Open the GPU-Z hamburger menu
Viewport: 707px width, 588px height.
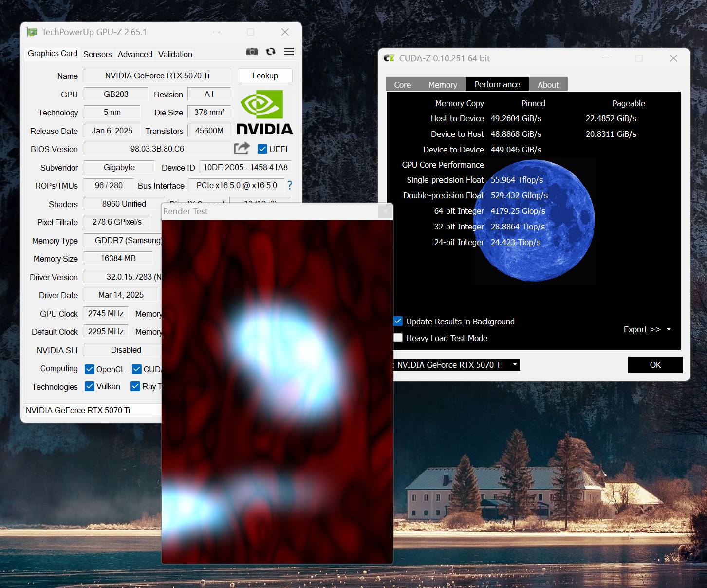point(289,52)
